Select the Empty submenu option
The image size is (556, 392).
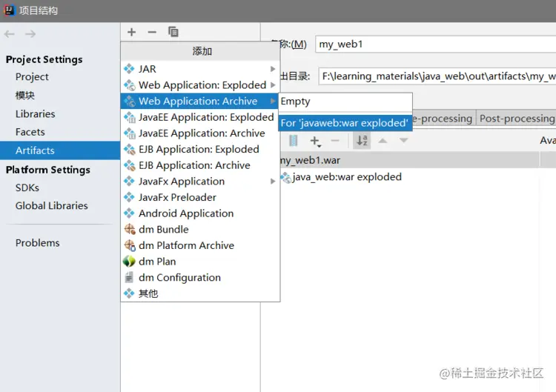pos(345,102)
